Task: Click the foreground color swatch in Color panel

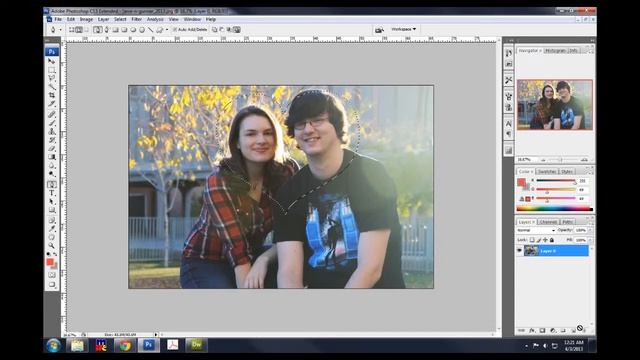Action: point(521,182)
